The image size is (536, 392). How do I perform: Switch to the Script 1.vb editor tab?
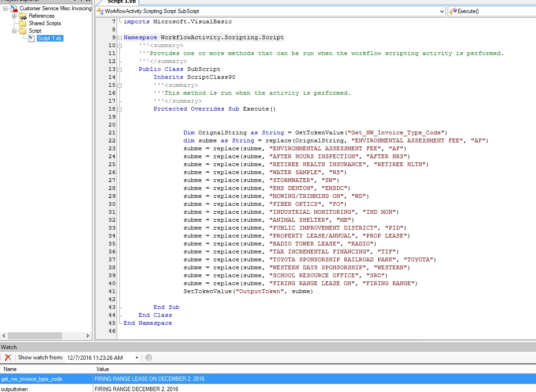point(121,2)
